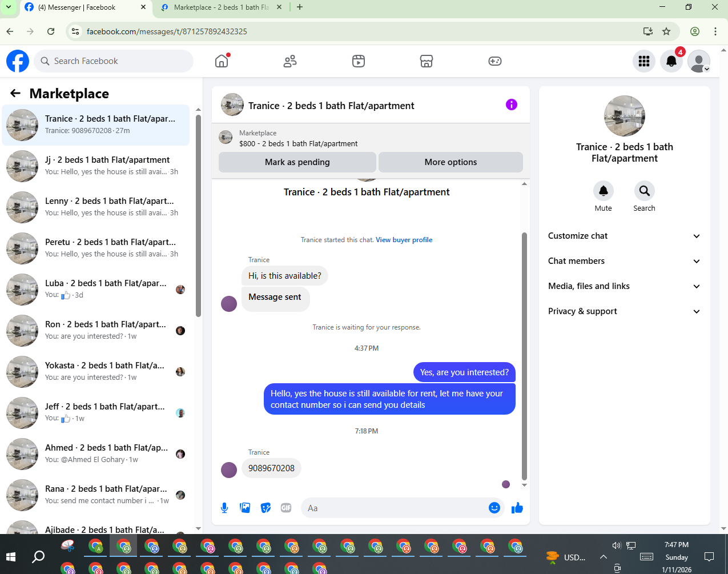The height and width of the screenshot is (574, 728).
Task: Open the taskbar clock showing 7:47 PM
Action: pos(677,557)
